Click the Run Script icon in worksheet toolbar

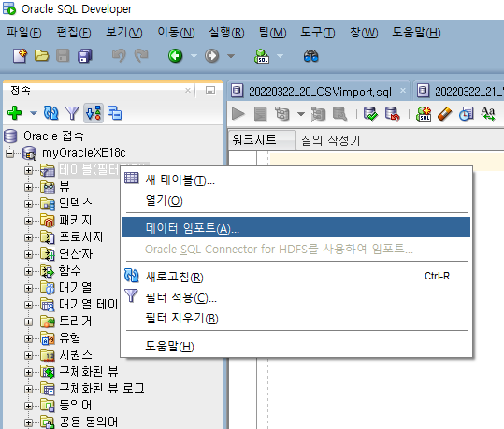click(x=260, y=114)
